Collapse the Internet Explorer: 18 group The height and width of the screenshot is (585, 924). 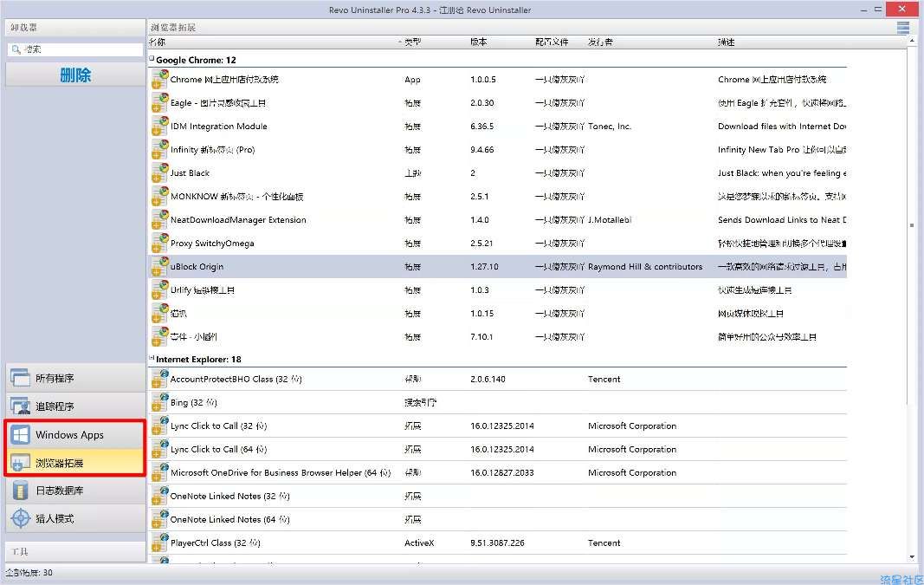(152, 358)
